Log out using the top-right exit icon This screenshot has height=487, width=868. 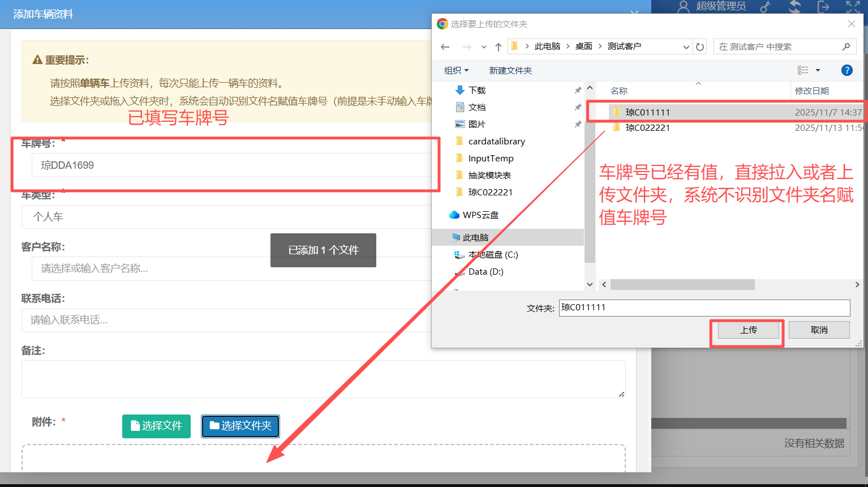[823, 7]
